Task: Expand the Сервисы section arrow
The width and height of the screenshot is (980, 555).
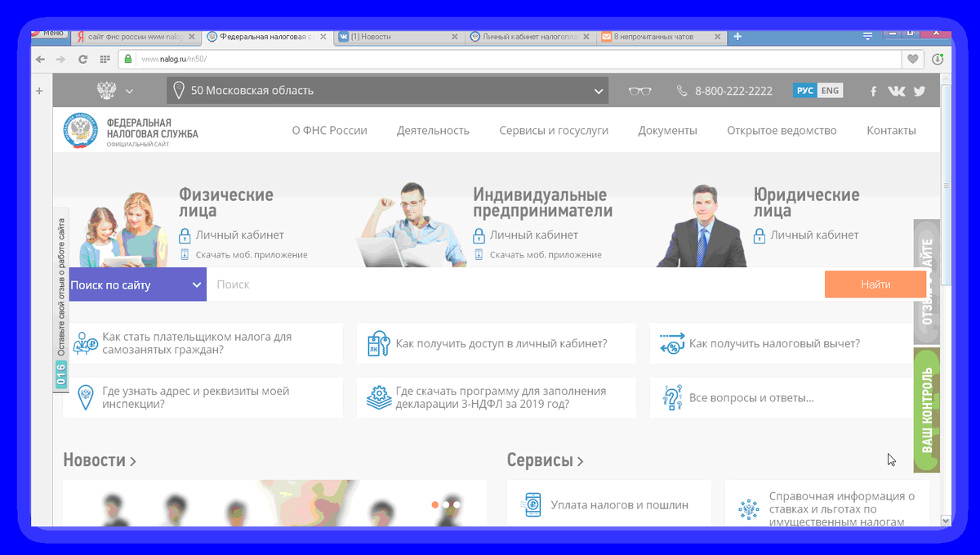Action: [580, 462]
